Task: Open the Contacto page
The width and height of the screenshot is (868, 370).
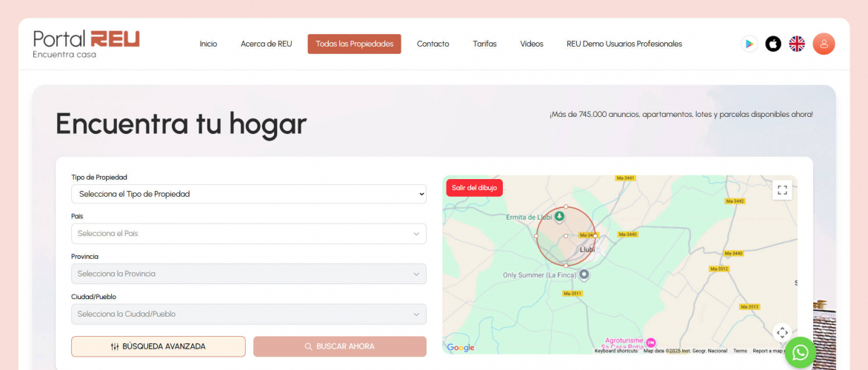Action: point(433,44)
